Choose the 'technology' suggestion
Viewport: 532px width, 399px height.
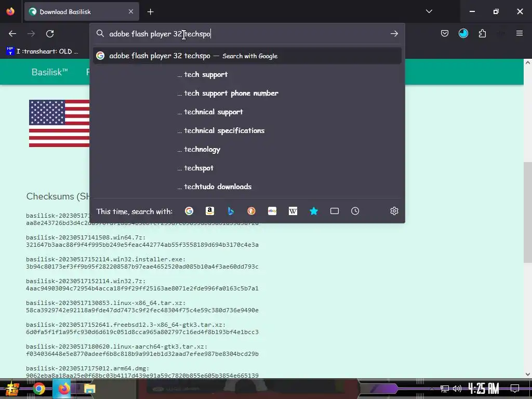point(247,149)
